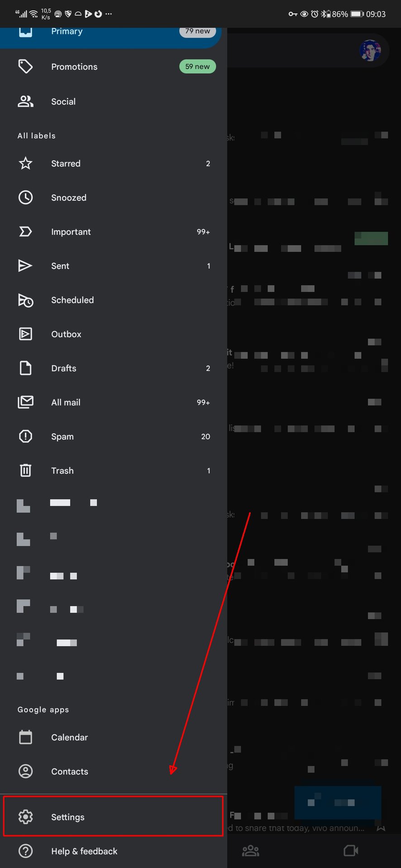Open the Important label
Viewport: 401px width, 868px height.
click(x=113, y=231)
